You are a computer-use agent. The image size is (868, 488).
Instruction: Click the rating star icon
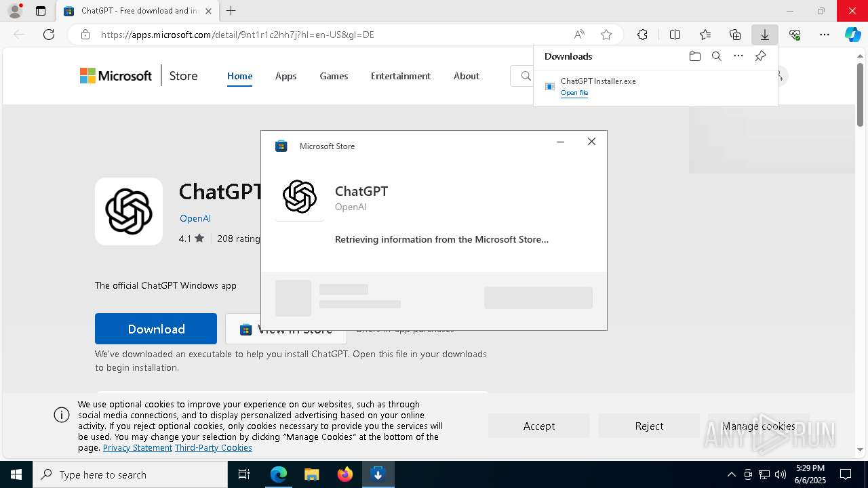(x=199, y=239)
